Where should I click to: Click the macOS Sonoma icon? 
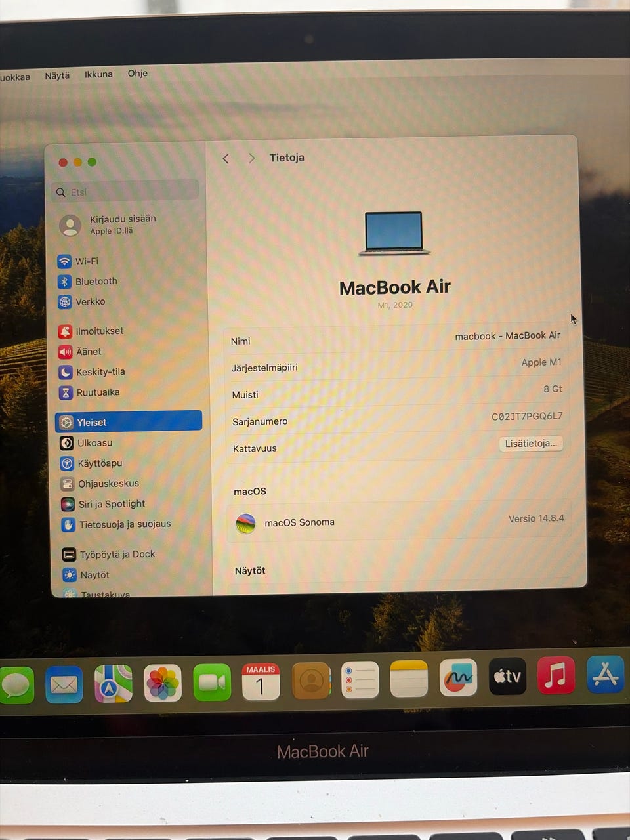(x=245, y=523)
